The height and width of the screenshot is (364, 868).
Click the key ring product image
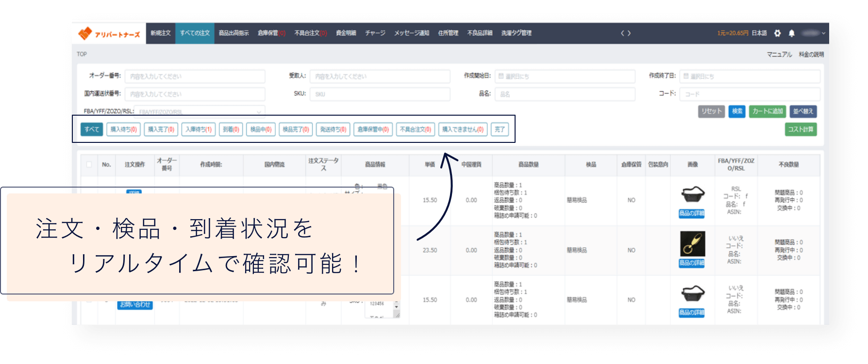coord(693,243)
